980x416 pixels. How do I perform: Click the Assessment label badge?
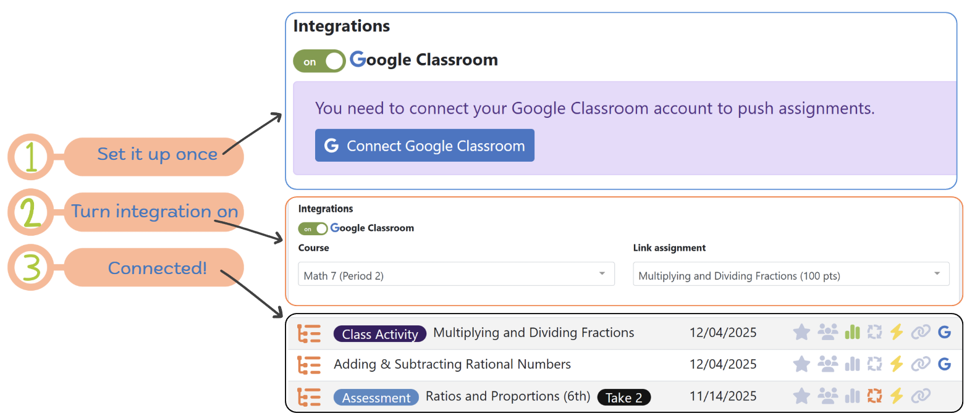point(376,397)
